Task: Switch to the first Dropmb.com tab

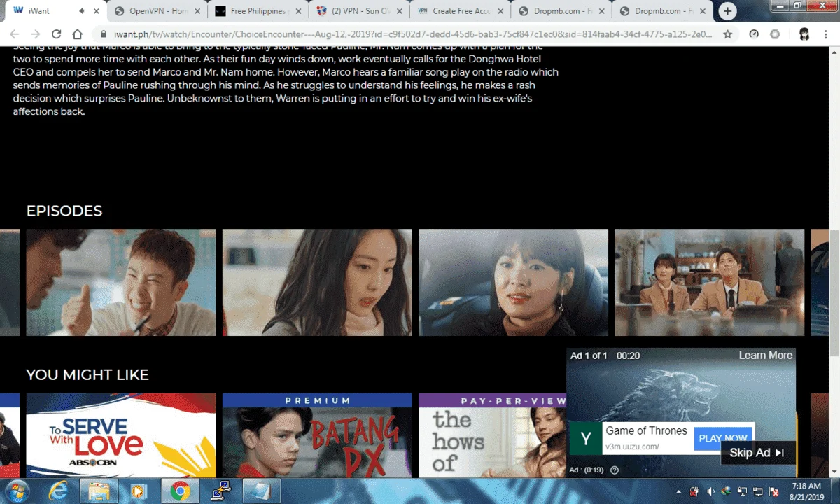Action: pos(560,11)
